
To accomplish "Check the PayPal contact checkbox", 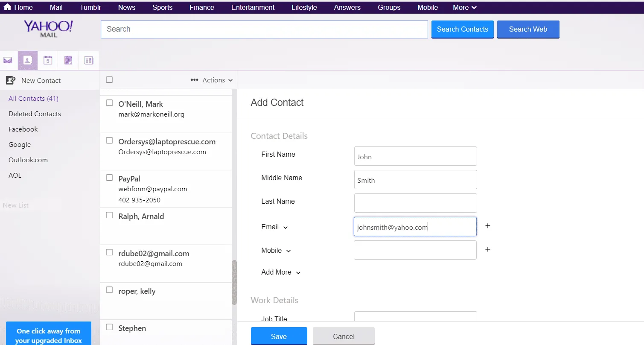I will click(x=109, y=178).
